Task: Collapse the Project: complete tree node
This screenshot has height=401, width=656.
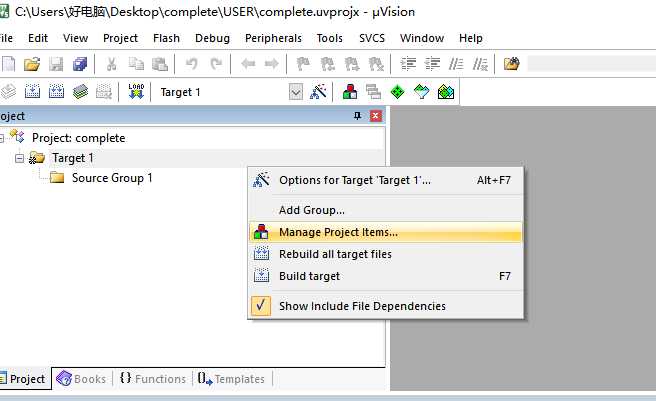Action: [1, 138]
